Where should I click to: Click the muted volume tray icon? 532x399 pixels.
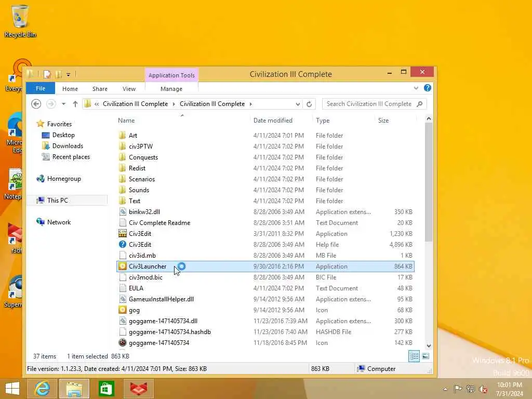pyautogui.click(x=483, y=389)
